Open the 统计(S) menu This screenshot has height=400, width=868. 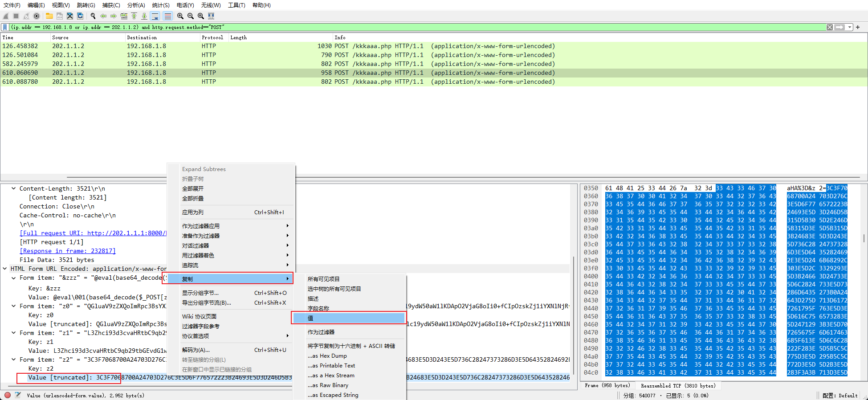(161, 5)
